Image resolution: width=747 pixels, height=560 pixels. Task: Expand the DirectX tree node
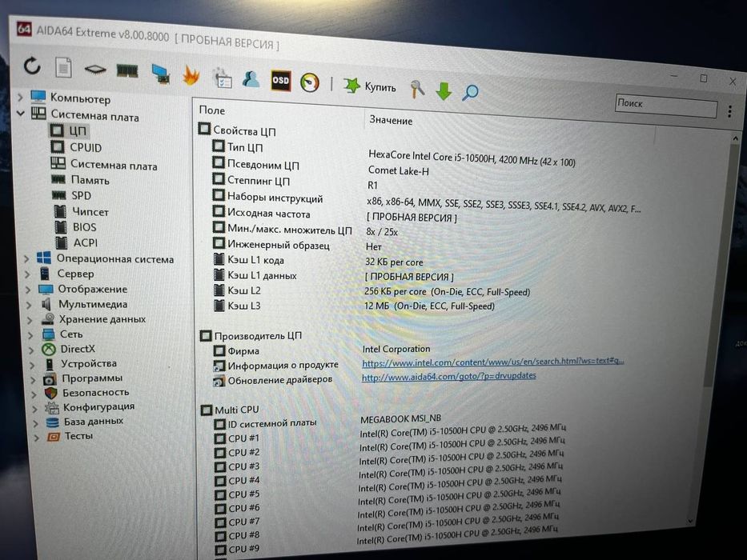[x=32, y=350]
